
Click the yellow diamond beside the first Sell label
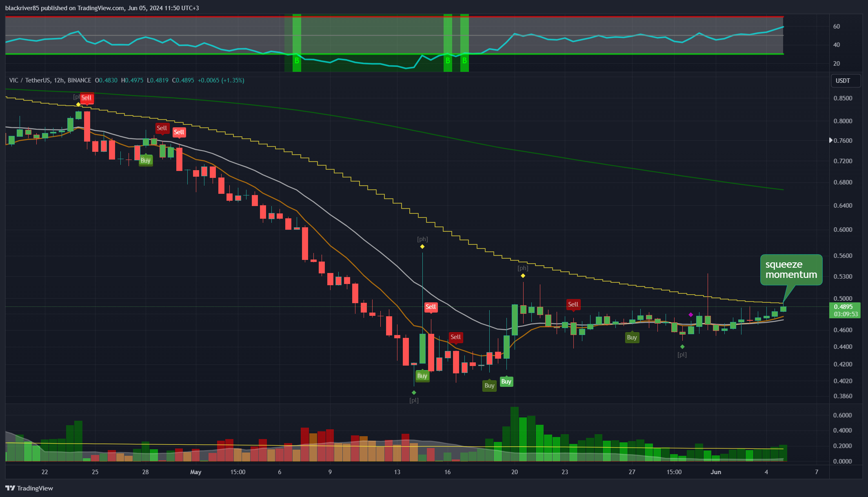pos(78,104)
